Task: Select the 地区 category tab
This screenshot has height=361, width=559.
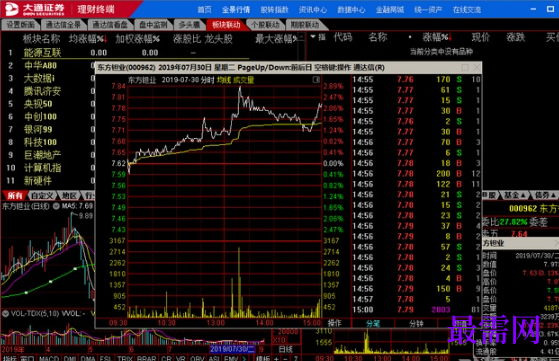Action: (x=69, y=195)
